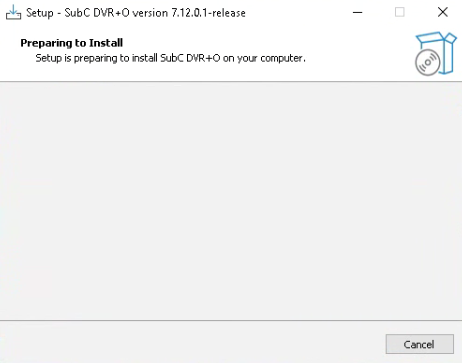
Task: Click the 'Setup is preparing to install' message
Action: click(96, 58)
